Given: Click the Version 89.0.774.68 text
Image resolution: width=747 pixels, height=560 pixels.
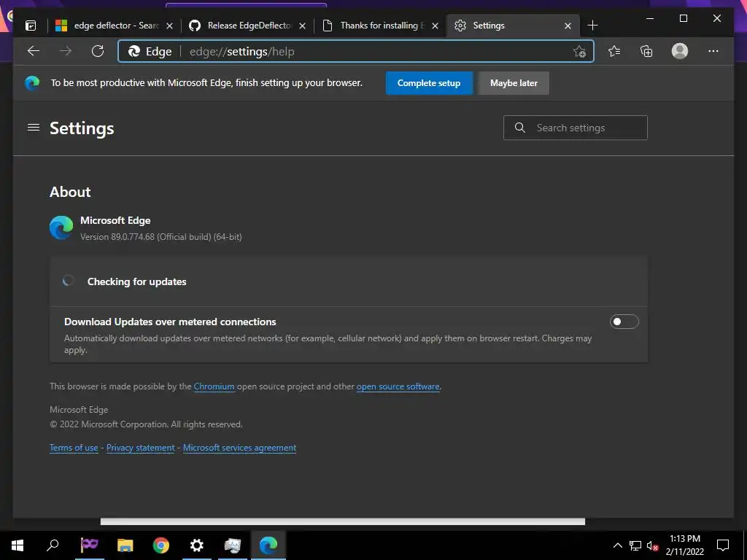Looking at the screenshot, I should tap(161, 237).
